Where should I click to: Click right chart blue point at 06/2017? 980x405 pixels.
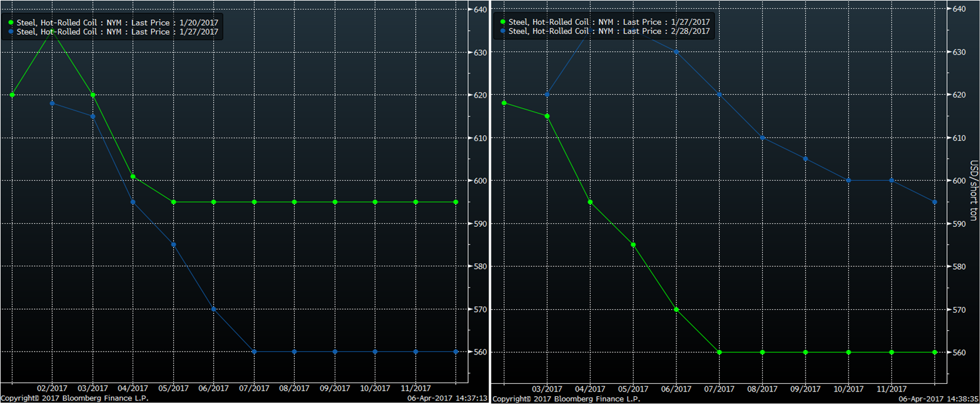coord(676,52)
